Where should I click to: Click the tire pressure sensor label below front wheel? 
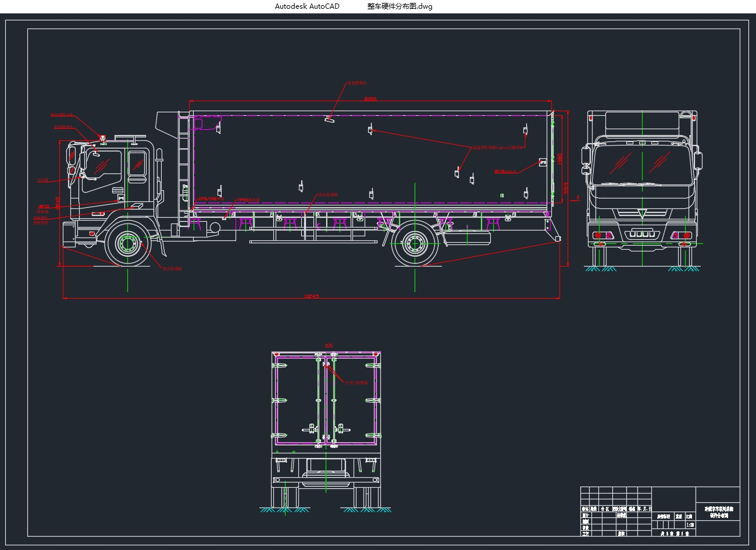pos(172,269)
